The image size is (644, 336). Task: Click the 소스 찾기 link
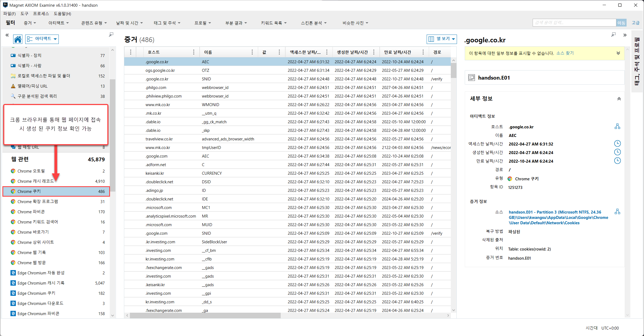point(565,53)
